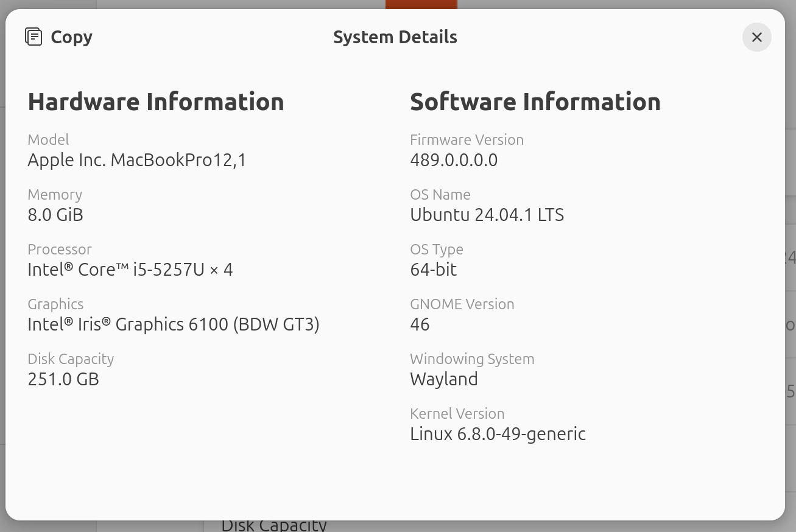
Task: Select the GNOME version 46 value
Action: coord(420,324)
